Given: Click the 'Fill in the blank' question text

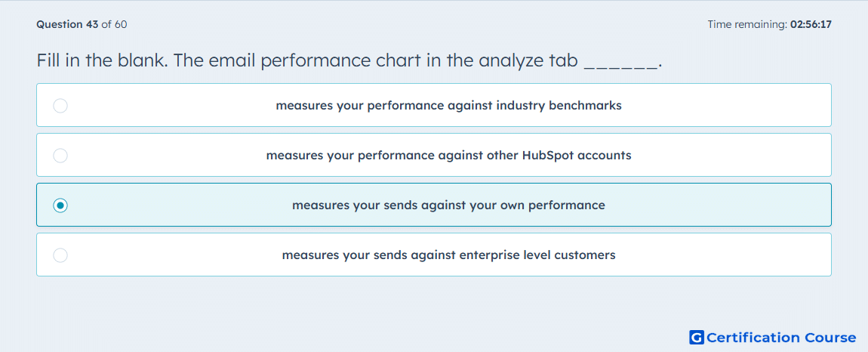Looking at the screenshot, I should [x=103, y=60].
